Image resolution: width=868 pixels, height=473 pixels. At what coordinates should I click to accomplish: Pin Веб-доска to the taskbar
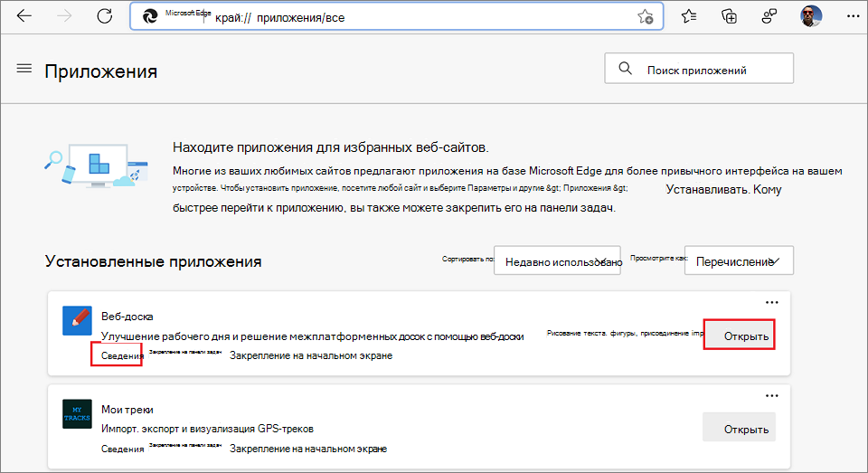185,352
